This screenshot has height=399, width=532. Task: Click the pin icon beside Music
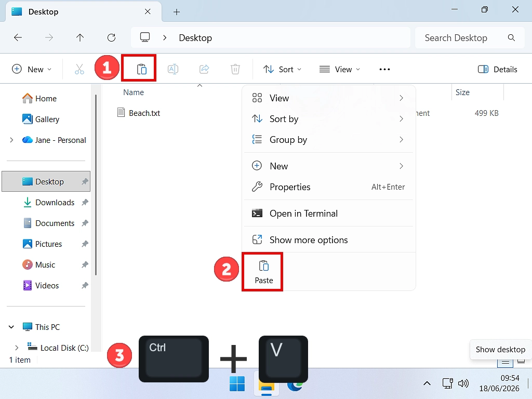(x=85, y=264)
